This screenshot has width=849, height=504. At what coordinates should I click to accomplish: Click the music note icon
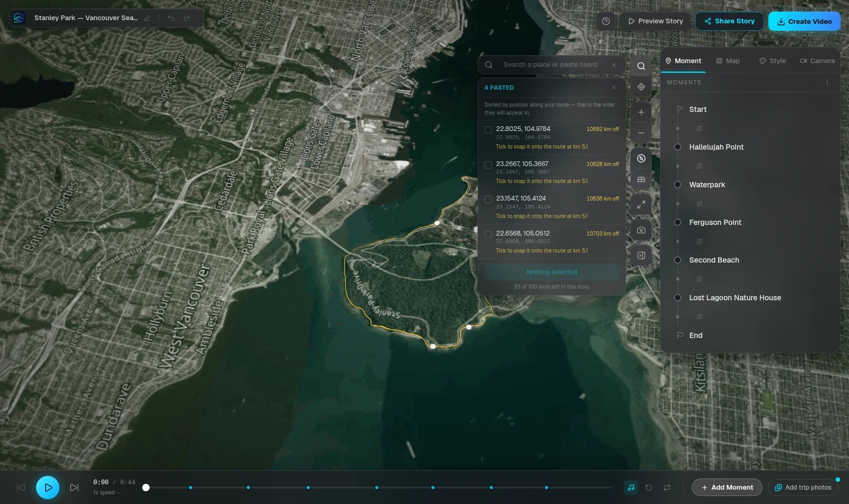pyautogui.click(x=631, y=488)
